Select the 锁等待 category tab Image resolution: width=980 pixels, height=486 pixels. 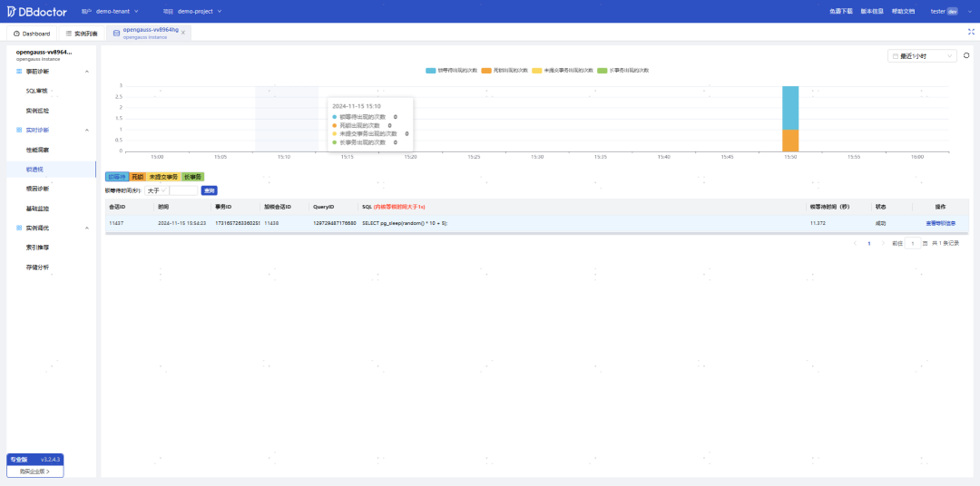pyautogui.click(x=117, y=177)
